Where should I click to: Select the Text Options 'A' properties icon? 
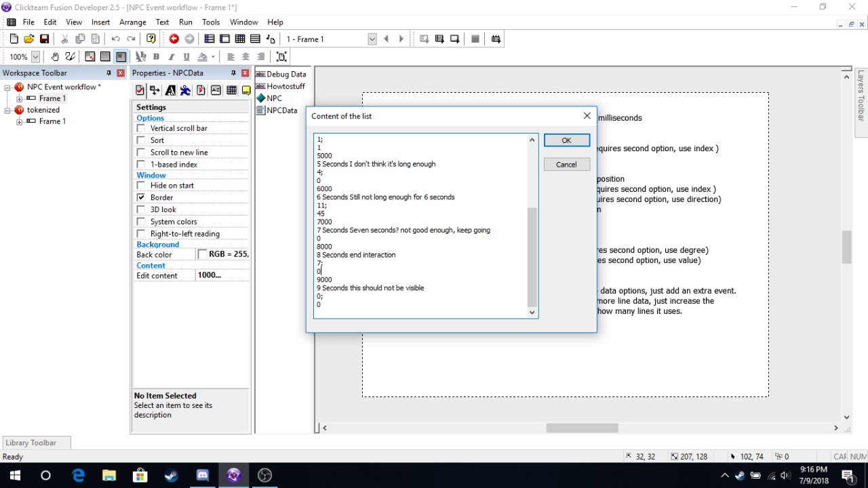(170, 90)
